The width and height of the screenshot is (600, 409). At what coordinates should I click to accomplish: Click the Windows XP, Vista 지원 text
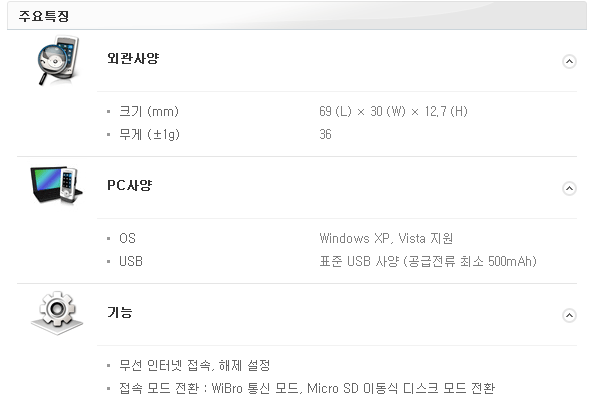386,238
